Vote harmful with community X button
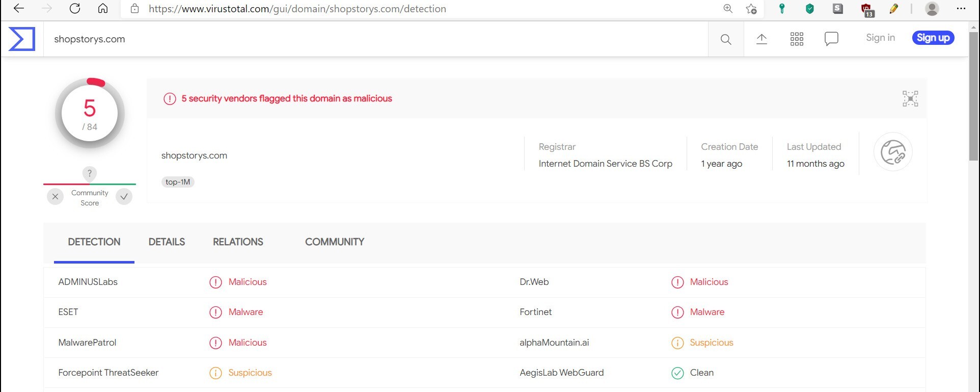The width and height of the screenshot is (980, 392). pos(56,197)
